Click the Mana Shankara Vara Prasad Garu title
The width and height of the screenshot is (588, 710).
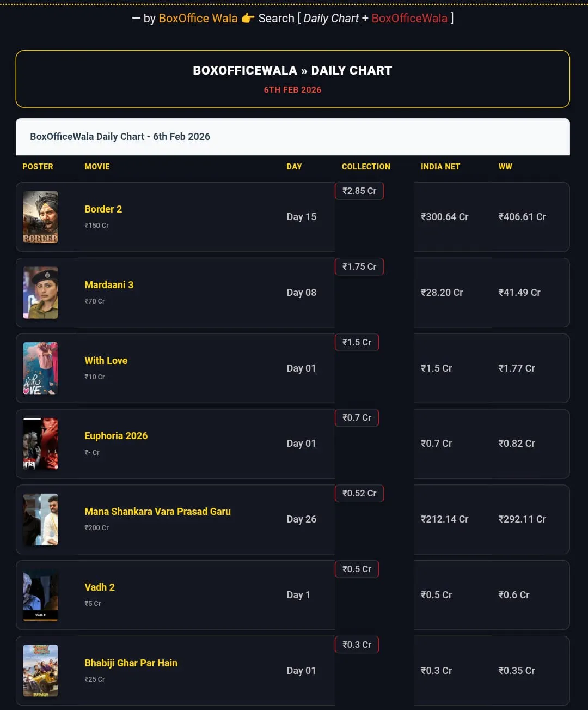(158, 511)
